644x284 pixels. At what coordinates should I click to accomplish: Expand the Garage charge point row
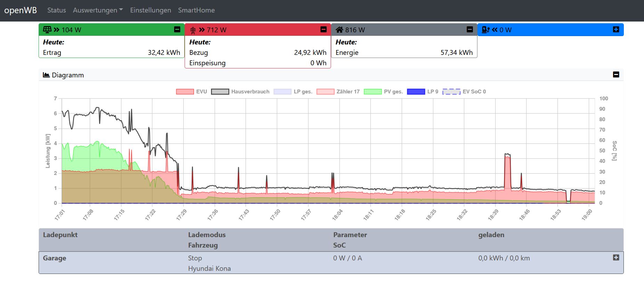point(616,258)
